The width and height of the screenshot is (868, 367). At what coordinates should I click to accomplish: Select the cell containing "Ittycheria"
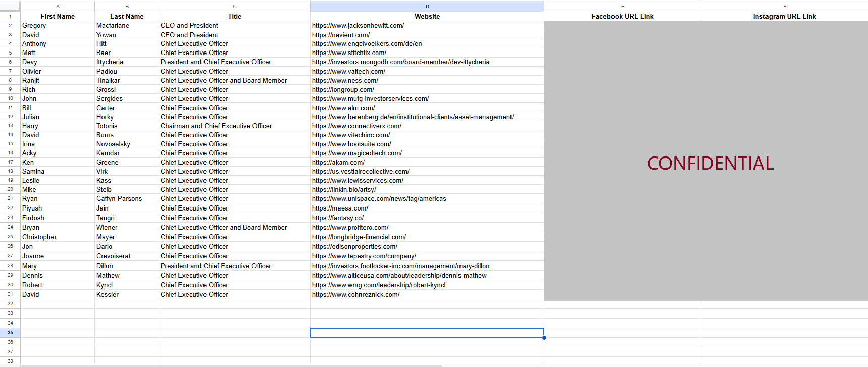(x=127, y=62)
